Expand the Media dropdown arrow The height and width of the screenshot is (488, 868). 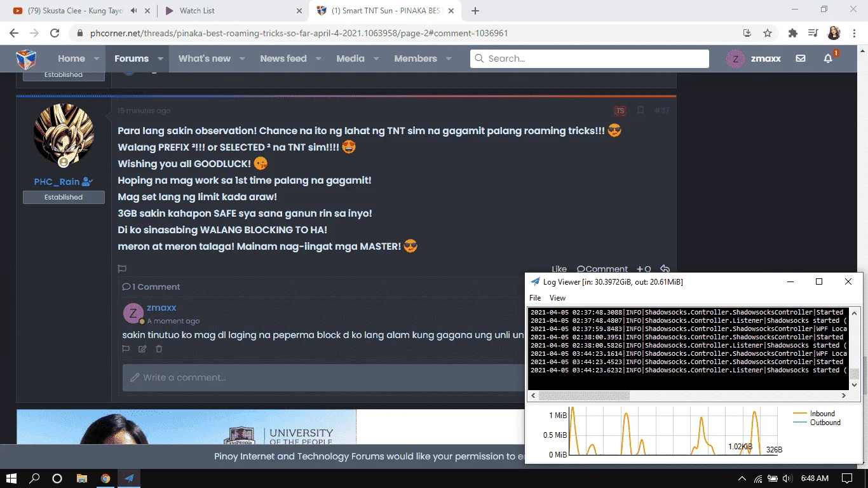tap(376, 58)
